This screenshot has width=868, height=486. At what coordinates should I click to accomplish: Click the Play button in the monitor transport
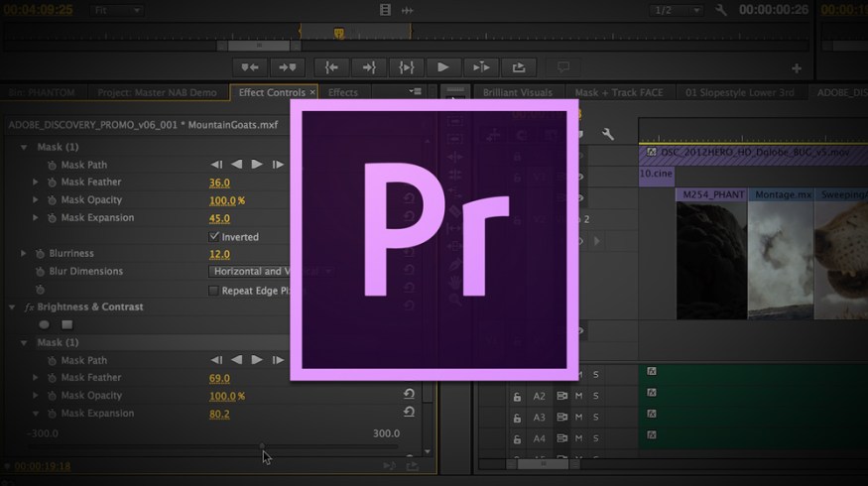[x=442, y=67]
